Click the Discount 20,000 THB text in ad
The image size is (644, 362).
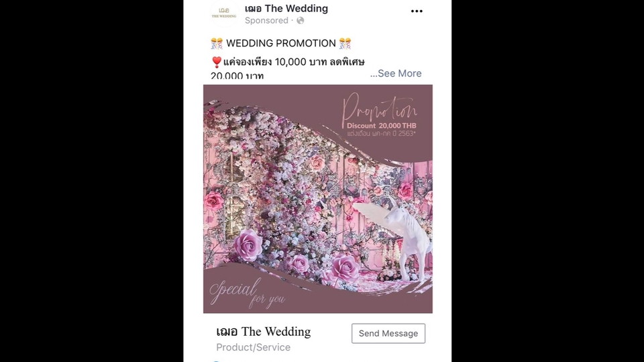tap(382, 126)
